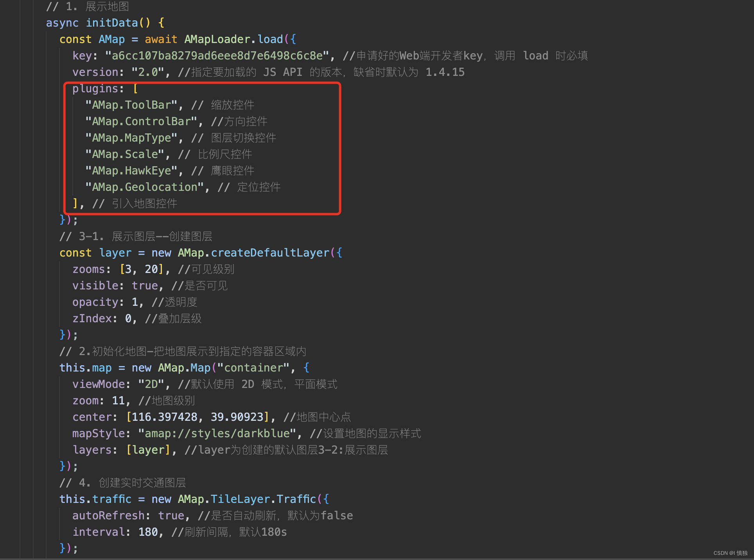Click the mapStyle darkblue string

click(217, 433)
